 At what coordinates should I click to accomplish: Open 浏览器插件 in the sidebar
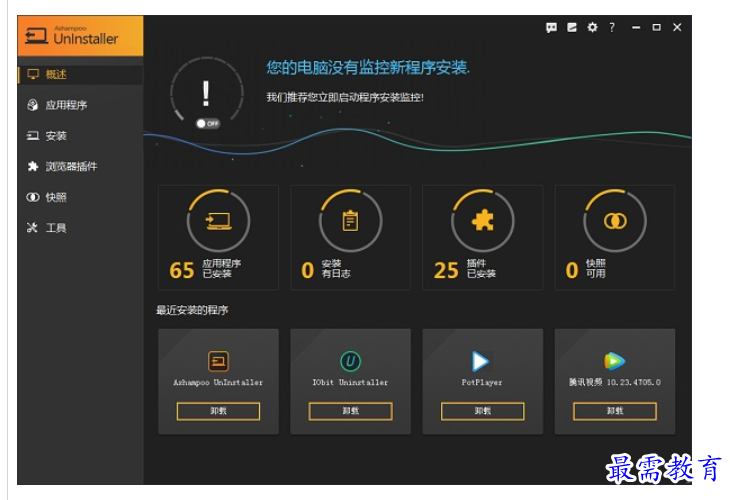click(x=80, y=167)
